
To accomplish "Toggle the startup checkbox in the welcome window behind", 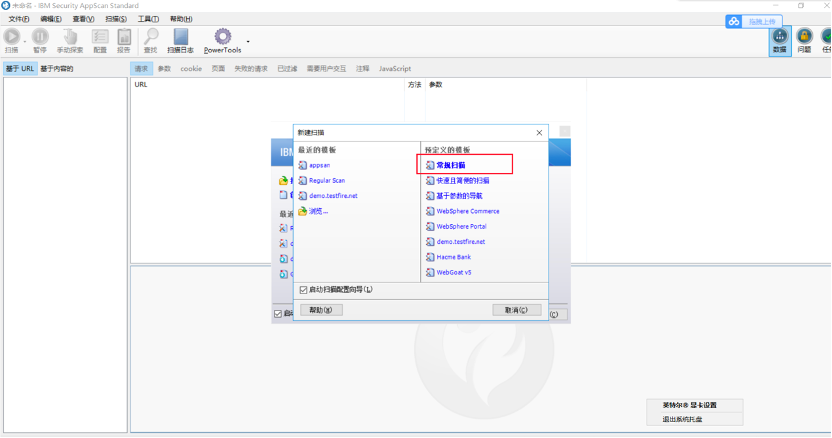I will 278,314.
